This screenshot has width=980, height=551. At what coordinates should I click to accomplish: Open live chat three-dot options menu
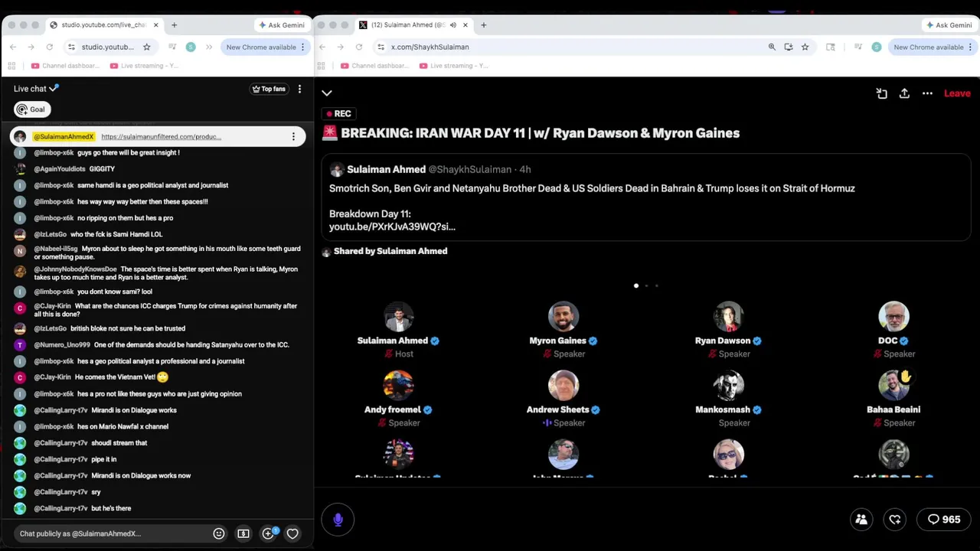[x=299, y=89]
